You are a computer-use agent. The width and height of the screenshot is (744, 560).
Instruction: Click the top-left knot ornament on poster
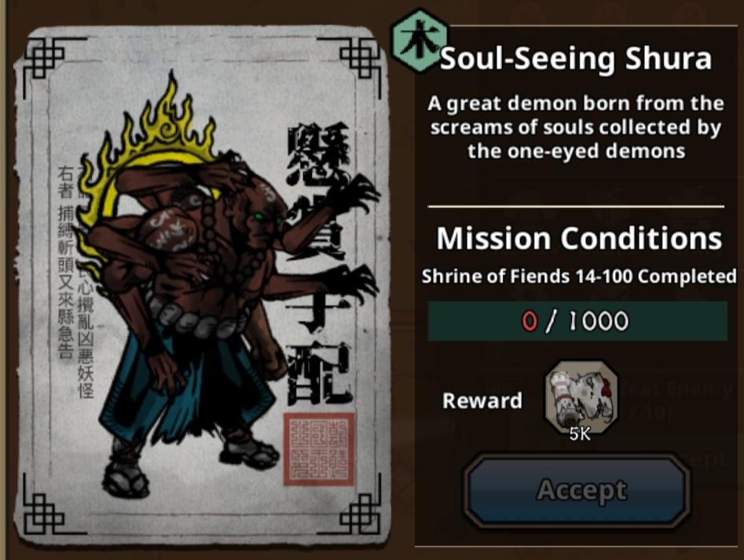coord(45,57)
